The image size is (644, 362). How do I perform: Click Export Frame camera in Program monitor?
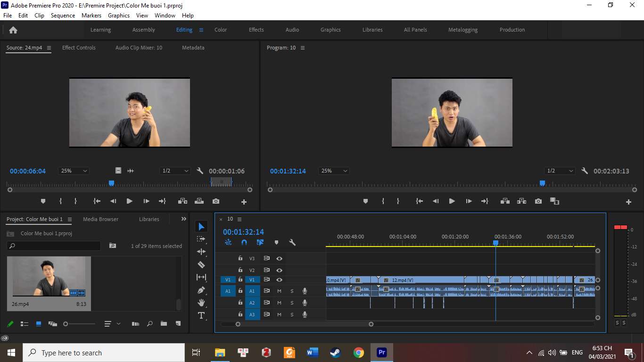click(x=538, y=201)
